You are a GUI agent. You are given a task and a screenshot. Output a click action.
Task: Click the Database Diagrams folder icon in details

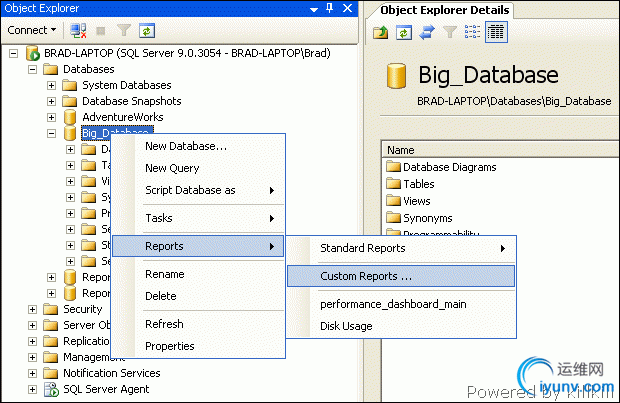(x=393, y=166)
